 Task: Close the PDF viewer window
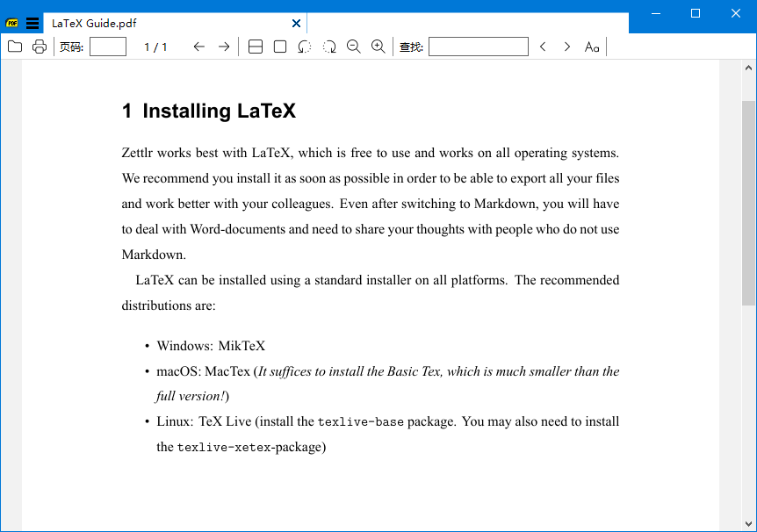[736, 13]
